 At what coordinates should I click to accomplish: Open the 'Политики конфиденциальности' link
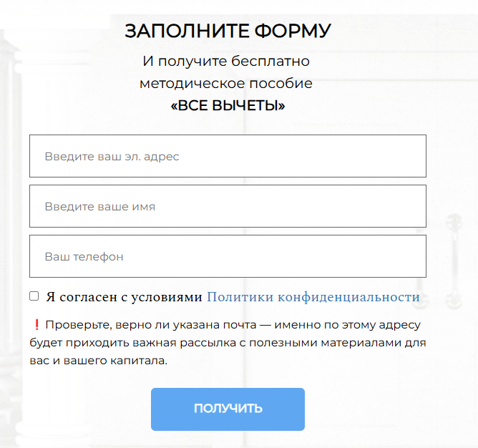coord(313,297)
